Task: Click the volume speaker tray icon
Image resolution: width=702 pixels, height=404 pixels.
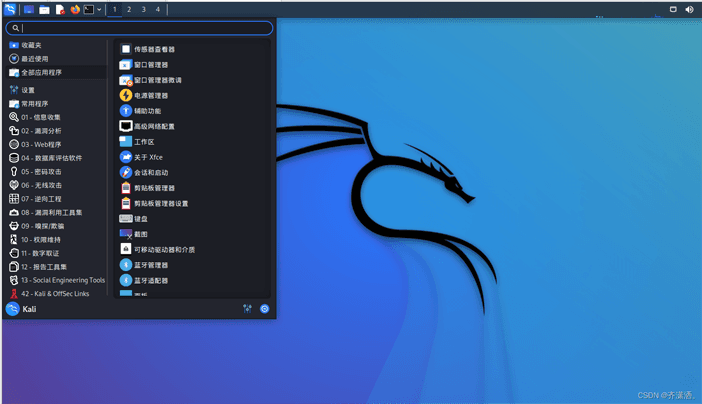Action: (x=689, y=9)
